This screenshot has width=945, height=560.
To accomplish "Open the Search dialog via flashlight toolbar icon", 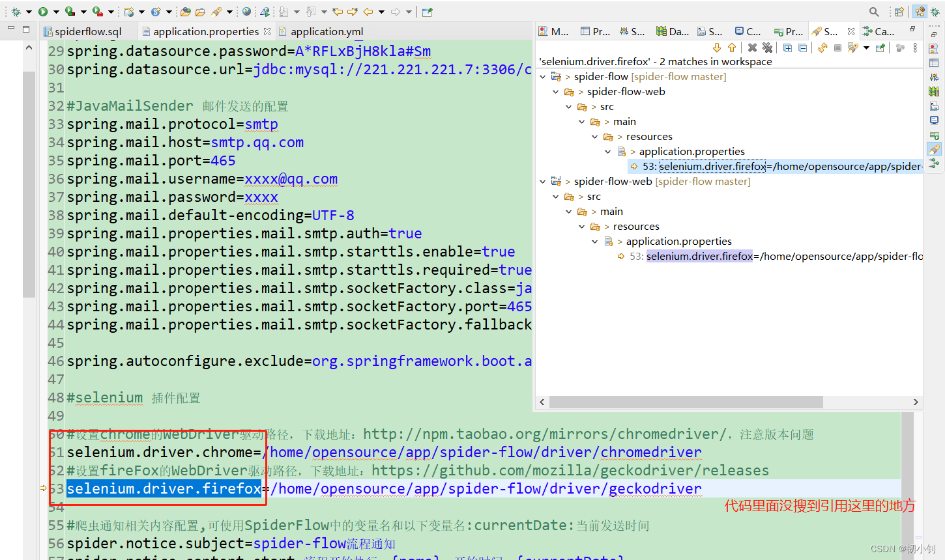I will (874, 11).
